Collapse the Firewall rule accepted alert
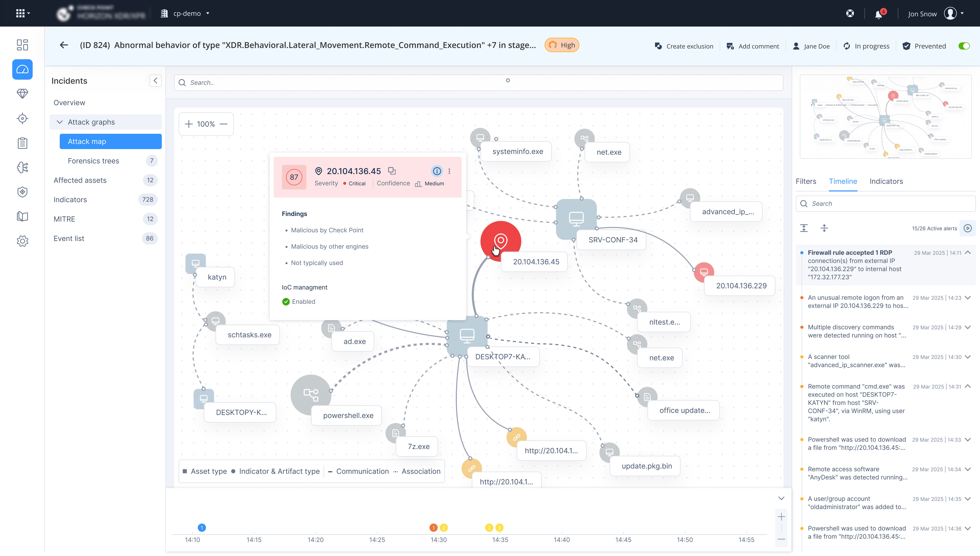The width and height of the screenshot is (980, 556). [968, 252]
